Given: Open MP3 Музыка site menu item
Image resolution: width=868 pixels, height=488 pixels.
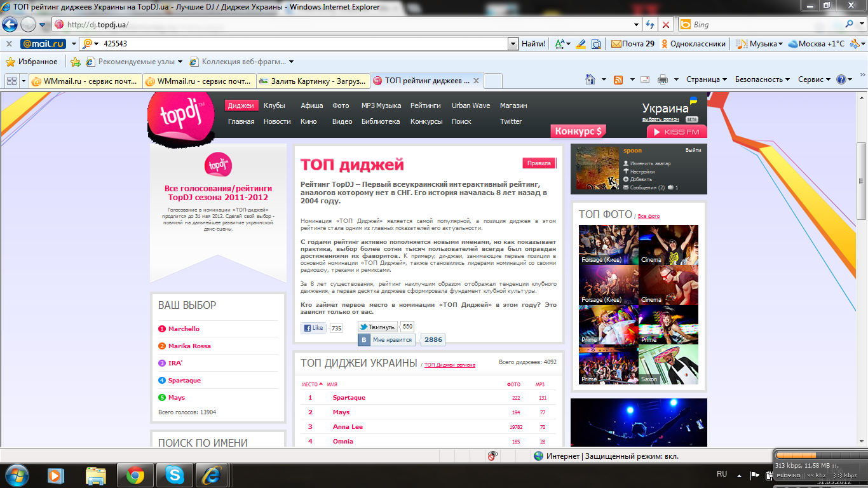Looking at the screenshot, I should point(381,105).
